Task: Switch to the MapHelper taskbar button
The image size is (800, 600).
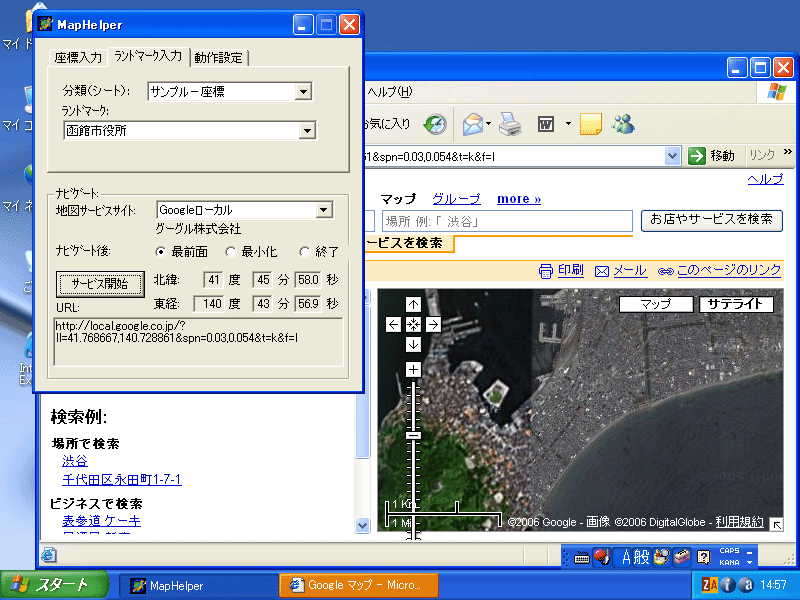Action: pyautogui.click(x=198, y=586)
